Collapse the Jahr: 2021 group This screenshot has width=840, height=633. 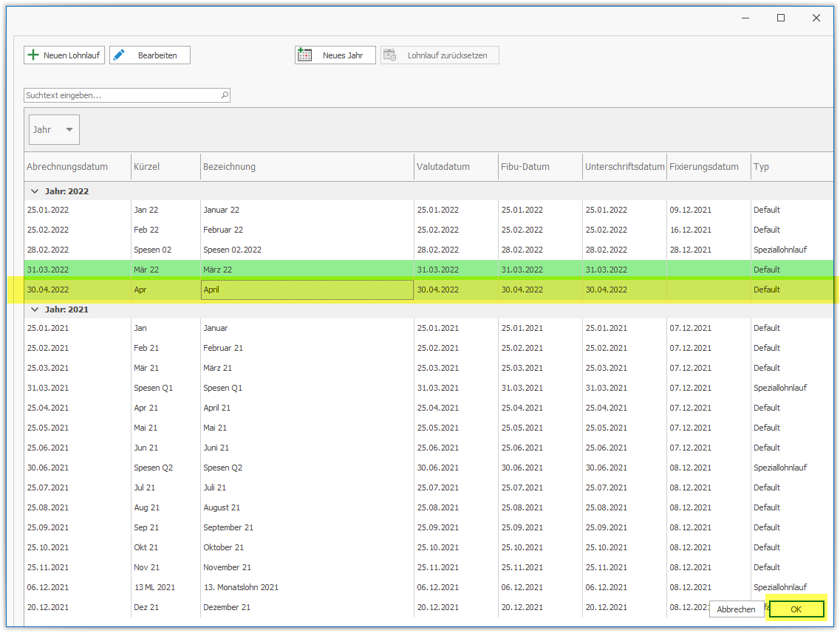[33, 309]
